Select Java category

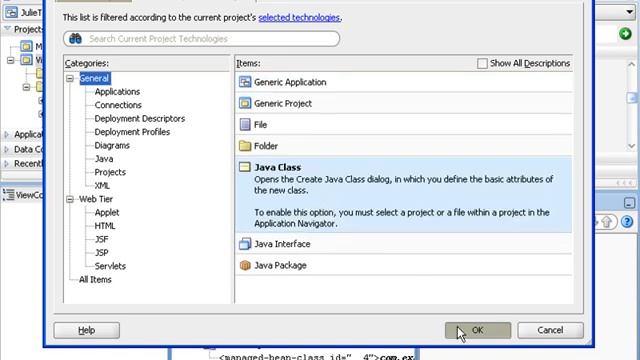[x=104, y=159]
